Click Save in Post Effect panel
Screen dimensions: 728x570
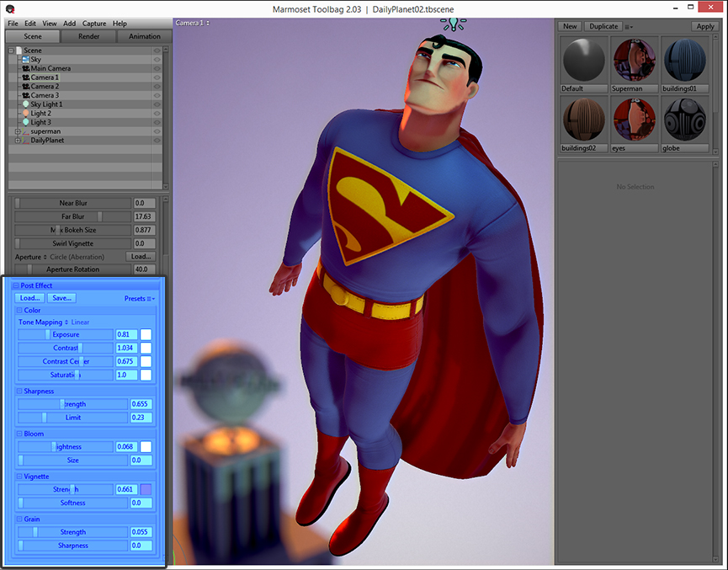(x=61, y=298)
